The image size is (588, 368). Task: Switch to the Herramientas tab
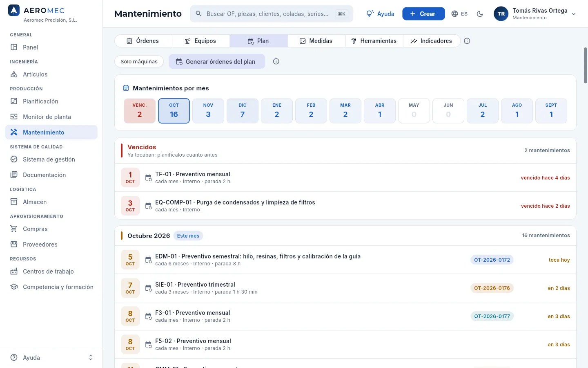pyautogui.click(x=374, y=41)
